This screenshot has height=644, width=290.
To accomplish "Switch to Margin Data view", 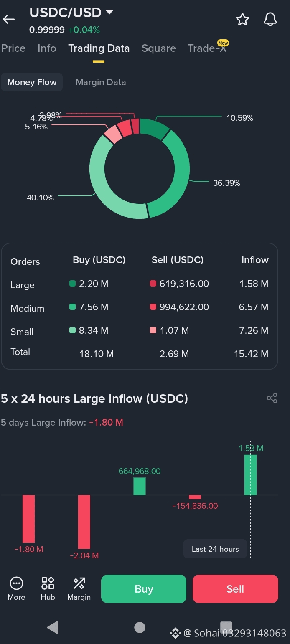I will tap(101, 82).
